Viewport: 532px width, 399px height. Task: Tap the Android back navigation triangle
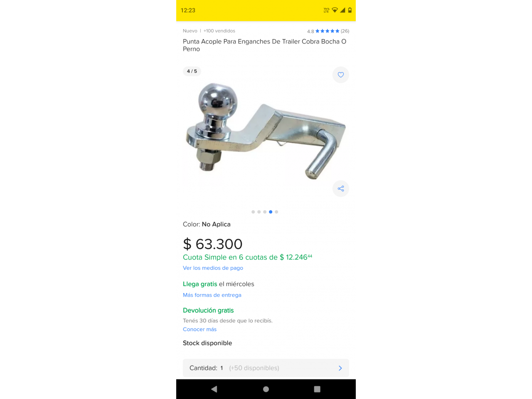pos(214,389)
